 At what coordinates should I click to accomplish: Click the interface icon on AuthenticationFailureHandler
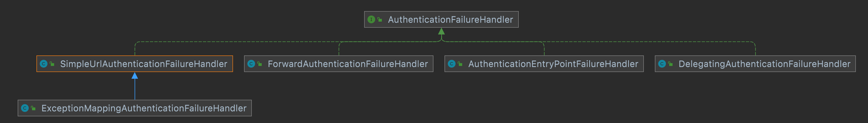(x=371, y=20)
